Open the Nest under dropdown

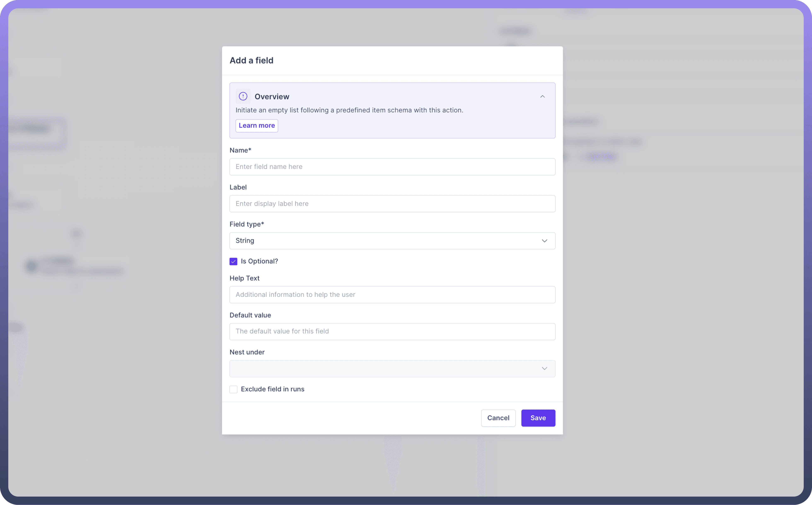coord(392,368)
